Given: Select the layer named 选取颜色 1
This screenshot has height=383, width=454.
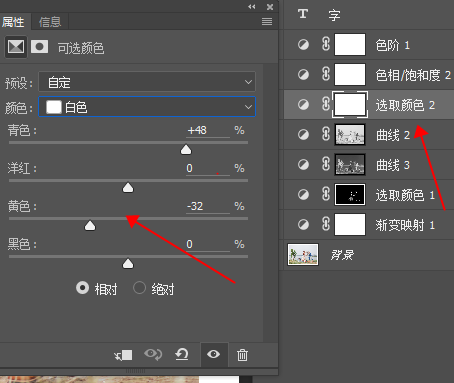Looking at the screenshot, I should pos(405,195).
